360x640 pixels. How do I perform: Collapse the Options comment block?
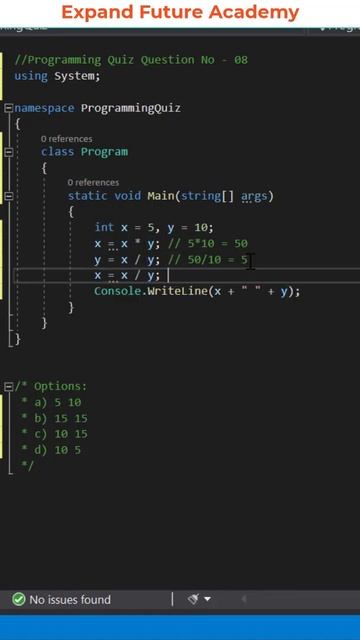tap(8, 386)
